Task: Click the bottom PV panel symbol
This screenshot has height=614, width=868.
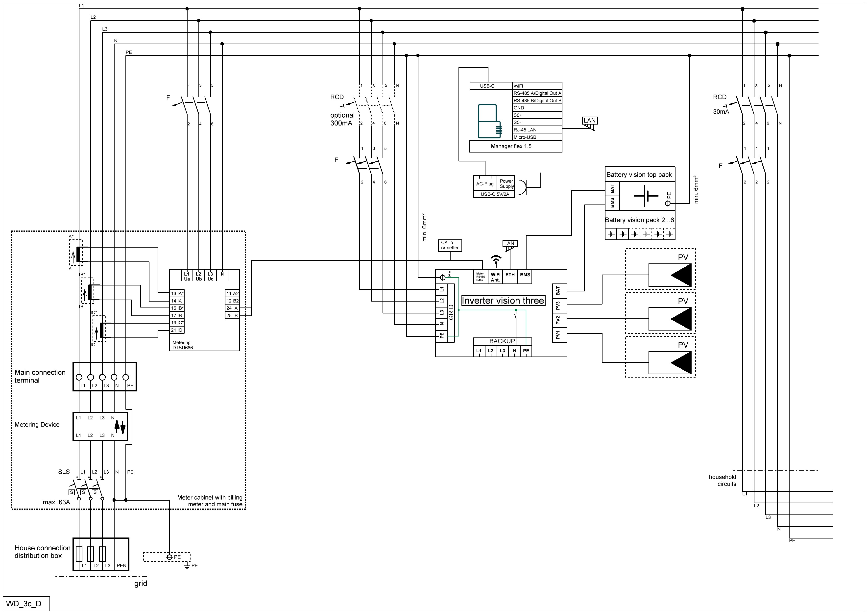Action: (x=670, y=363)
